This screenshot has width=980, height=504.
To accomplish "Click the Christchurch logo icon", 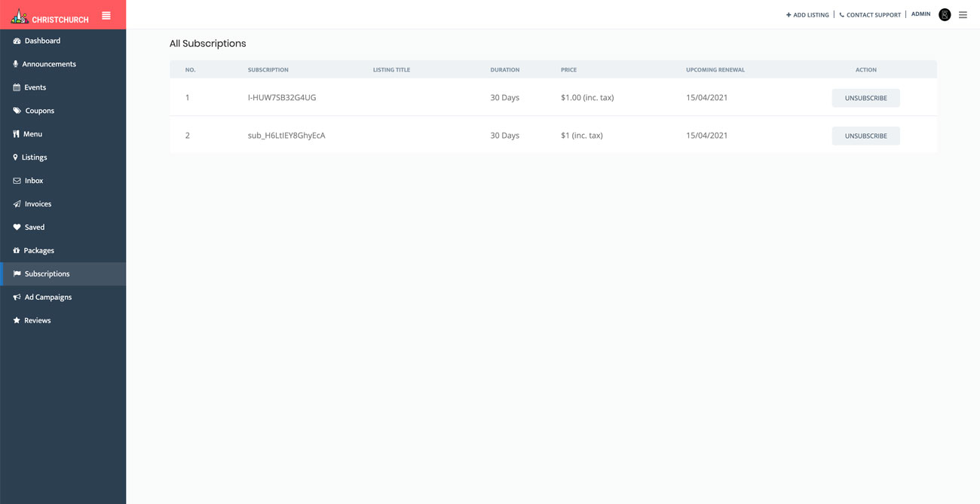I will click(x=20, y=17).
